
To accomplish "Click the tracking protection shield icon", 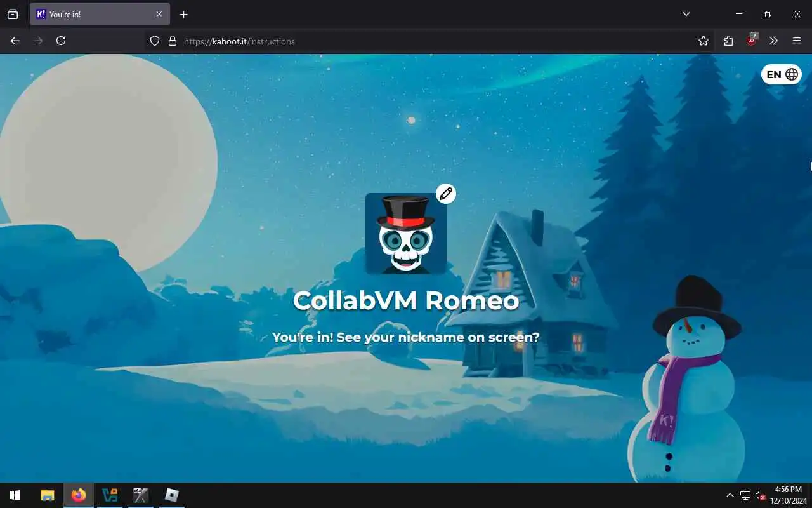I will [x=154, y=41].
